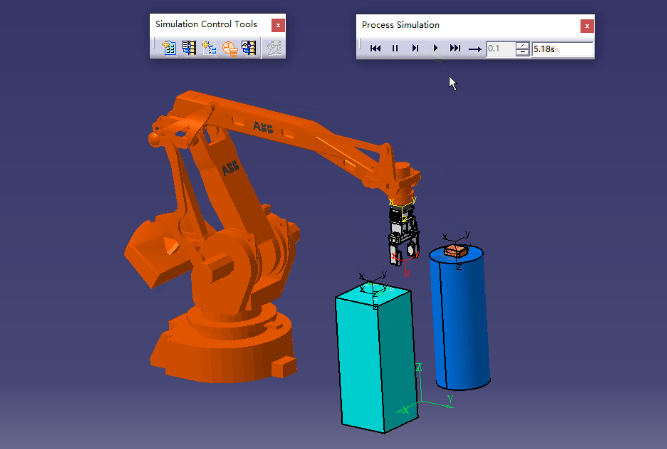
Task: Close the Simulation Control Tools toolbar
Action: (278, 25)
